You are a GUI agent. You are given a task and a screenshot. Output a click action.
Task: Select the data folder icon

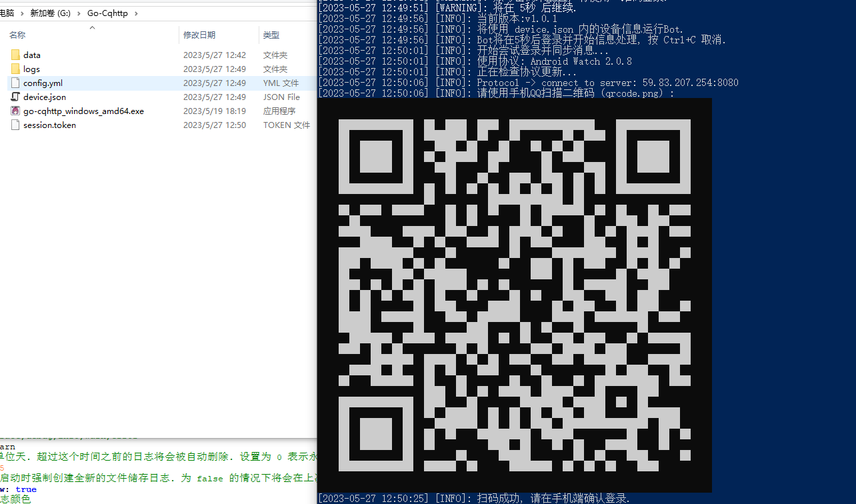[x=15, y=55]
